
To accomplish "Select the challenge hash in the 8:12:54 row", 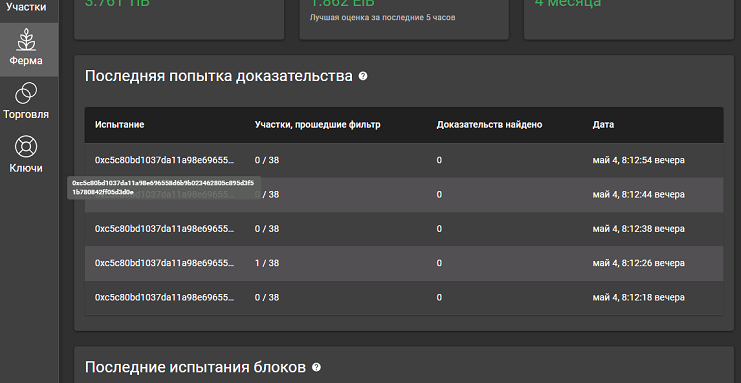I will 164,160.
